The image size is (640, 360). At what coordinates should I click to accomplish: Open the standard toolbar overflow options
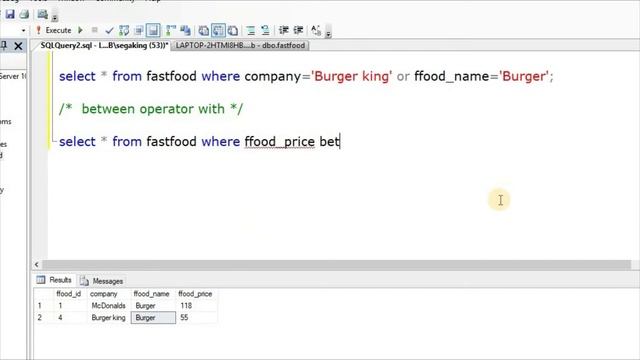pyautogui.click(x=55, y=17)
